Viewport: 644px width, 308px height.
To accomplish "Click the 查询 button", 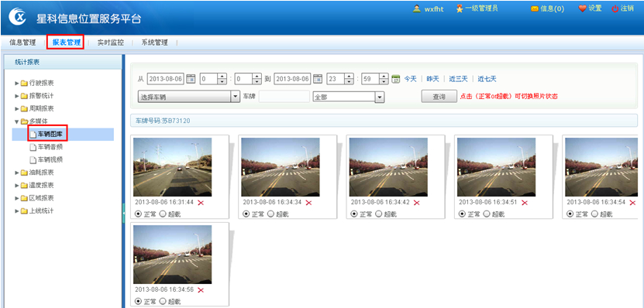I will point(439,97).
